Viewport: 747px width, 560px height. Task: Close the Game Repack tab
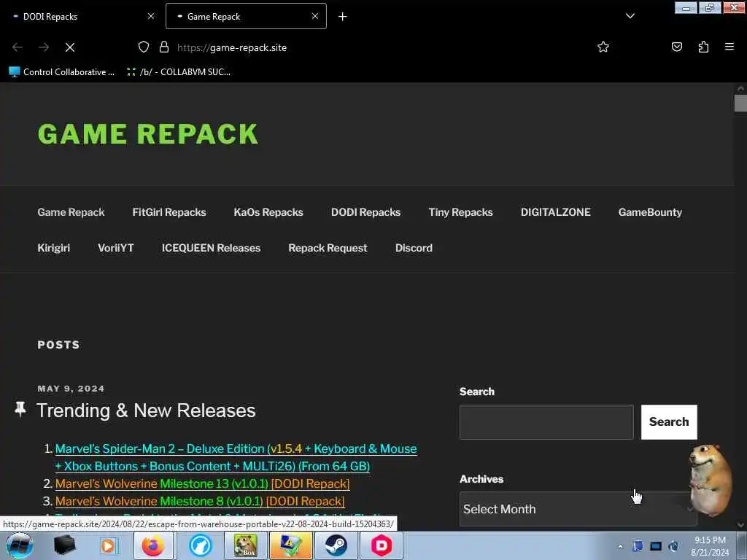pos(315,16)
